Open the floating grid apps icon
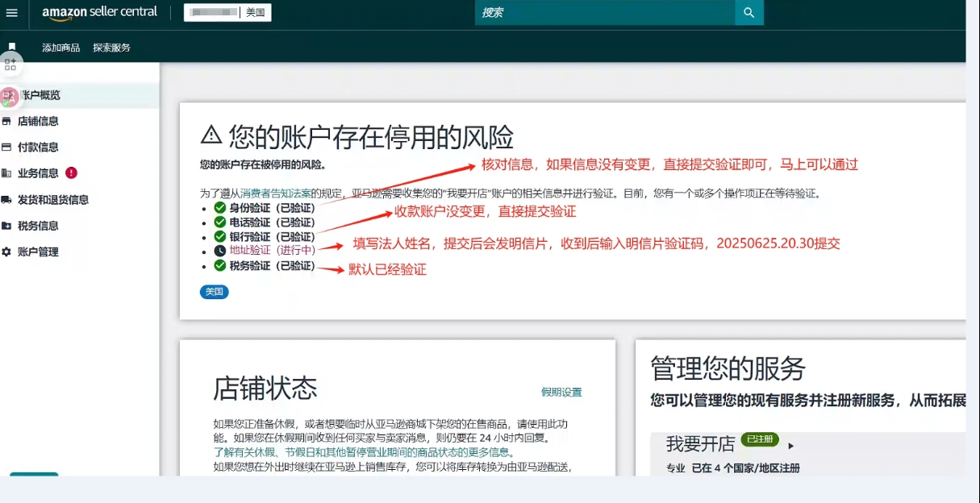 click(x=10, y=64)
